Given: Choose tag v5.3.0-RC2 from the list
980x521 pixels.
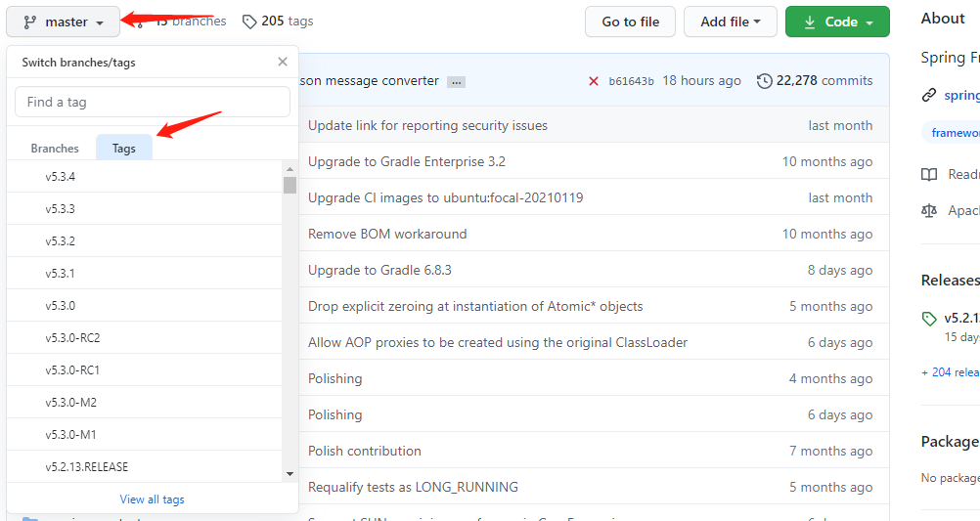Looking at the screenshot, I should (72, 338).
